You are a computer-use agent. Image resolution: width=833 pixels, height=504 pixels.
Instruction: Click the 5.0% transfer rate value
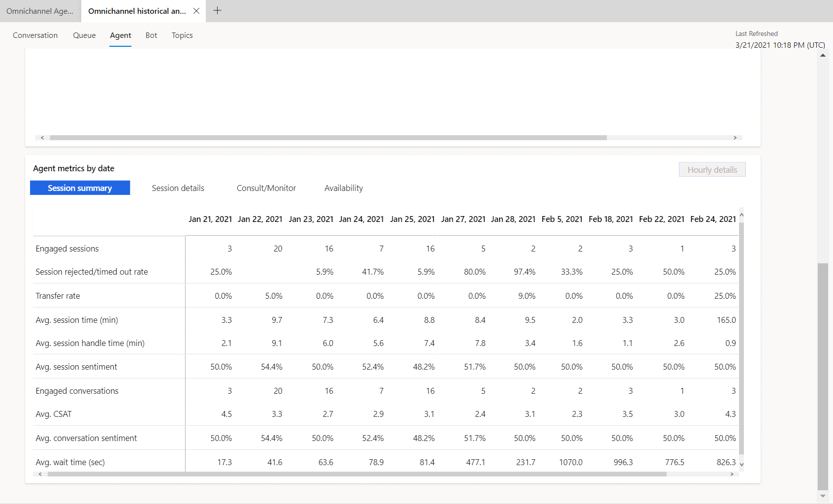pos(274,296)
